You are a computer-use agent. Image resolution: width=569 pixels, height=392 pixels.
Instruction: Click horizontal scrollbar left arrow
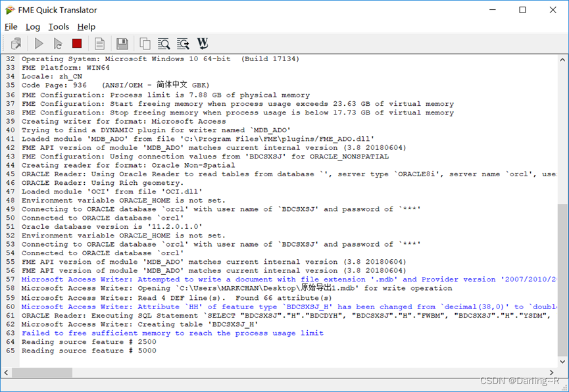[x=6, y=372]
